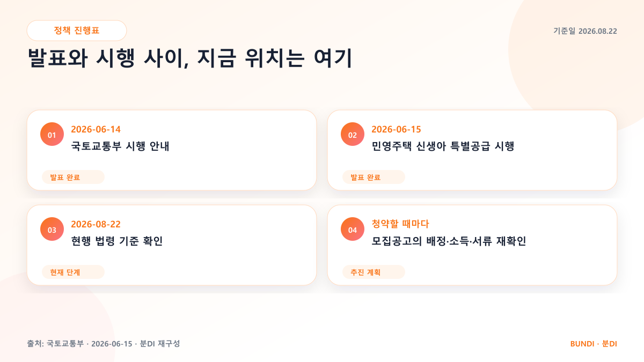Click the 현행 법령 기준 확인 title

click(x=117, y=241)
